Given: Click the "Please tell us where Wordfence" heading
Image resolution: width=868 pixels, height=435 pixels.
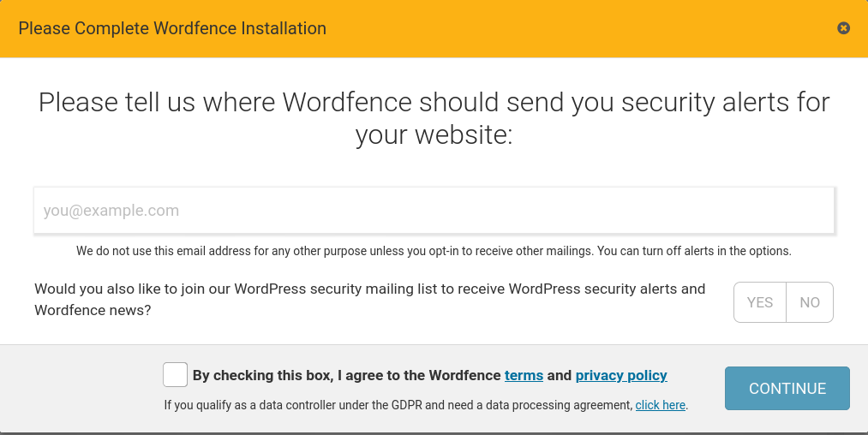Looking at the screenshot, I should coord(434,103).
